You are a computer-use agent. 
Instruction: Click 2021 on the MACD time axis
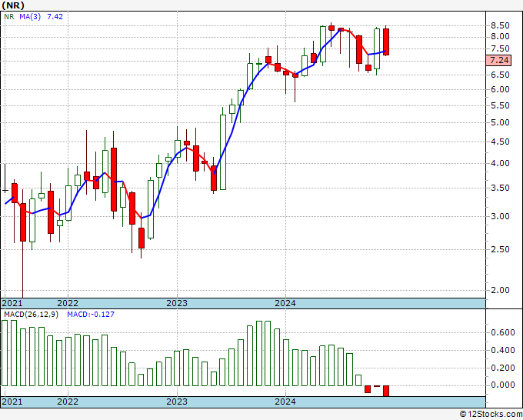point(12,402)
